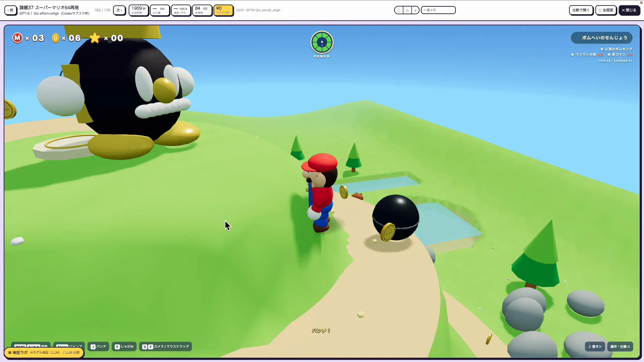The width and height of the screenshot is (644, 362).
Task: Click the FPS 30 · COURSE 01 readout
Action: pyautogui.click(x=615, y=61)
